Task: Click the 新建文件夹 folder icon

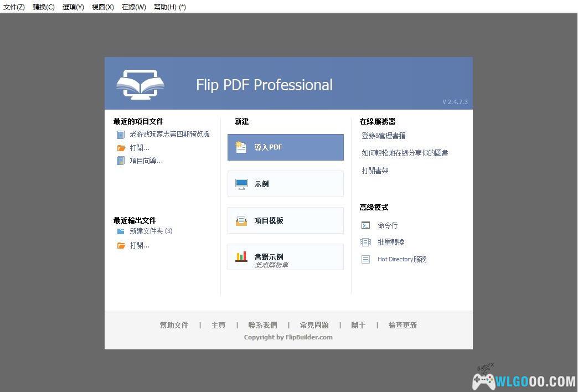Action: tap(121, 231)
